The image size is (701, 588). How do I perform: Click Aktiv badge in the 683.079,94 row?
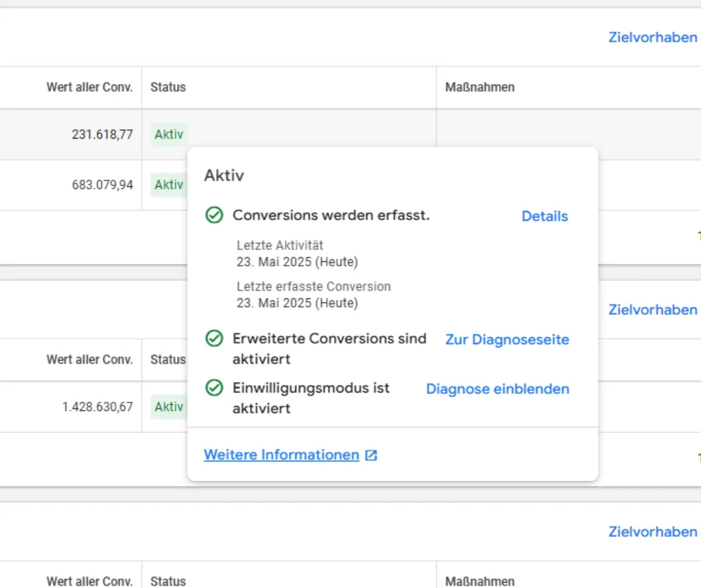tap(168, 184)
